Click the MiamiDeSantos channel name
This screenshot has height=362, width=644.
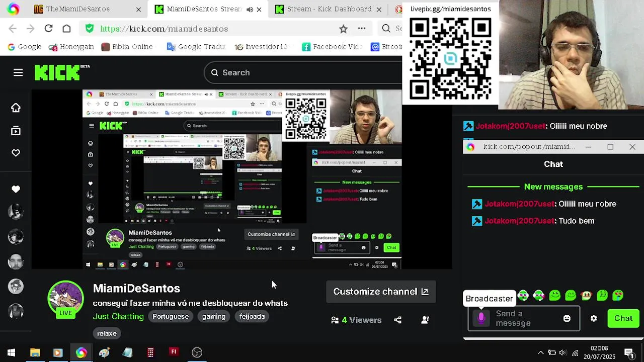(x=136, y=289)
